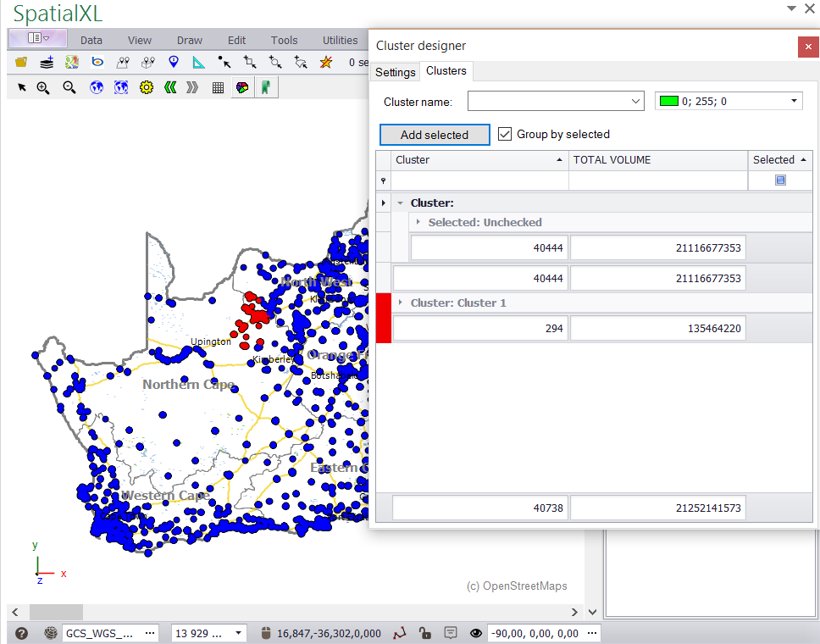The width and height of the screenshot is (820, 644).
Task: Open the Draw menu
Action: click(190, 40)
